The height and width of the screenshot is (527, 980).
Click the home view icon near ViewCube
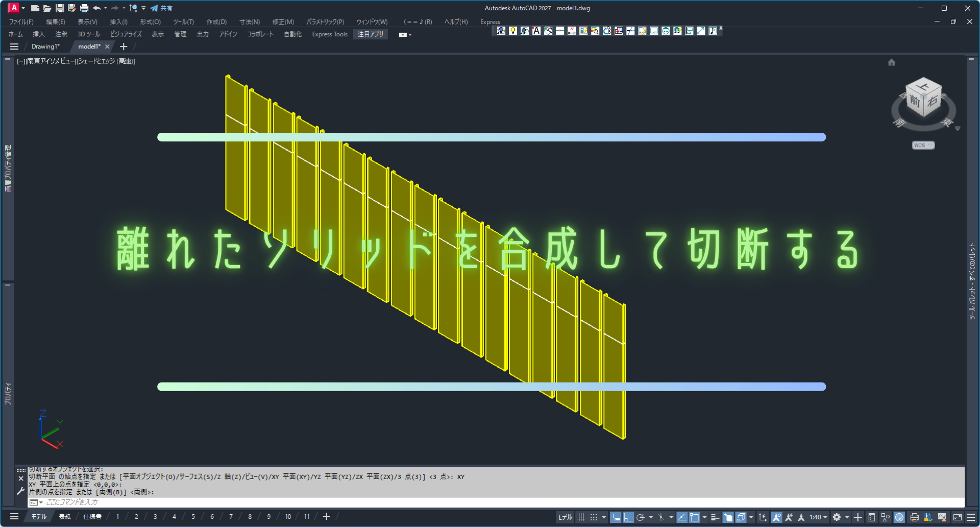pos(891,62)
